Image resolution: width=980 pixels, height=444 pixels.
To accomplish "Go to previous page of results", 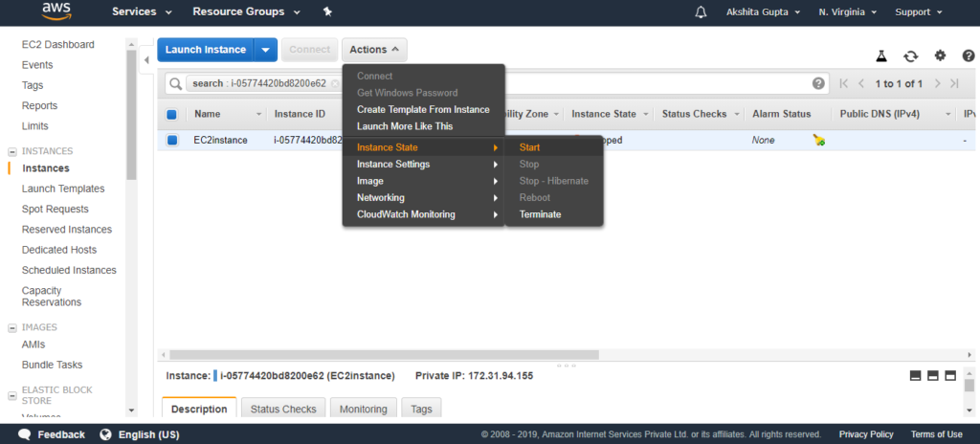I will pyautogui.click(x=861, y=84).
